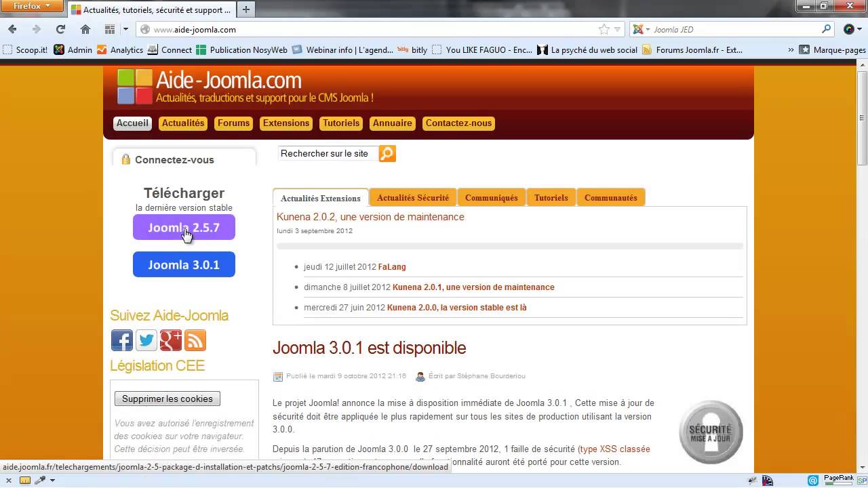Bookmark this page with the star icon
Viewport: 868px width, 488px height.
pyautogui.click(x=604, y=29)
